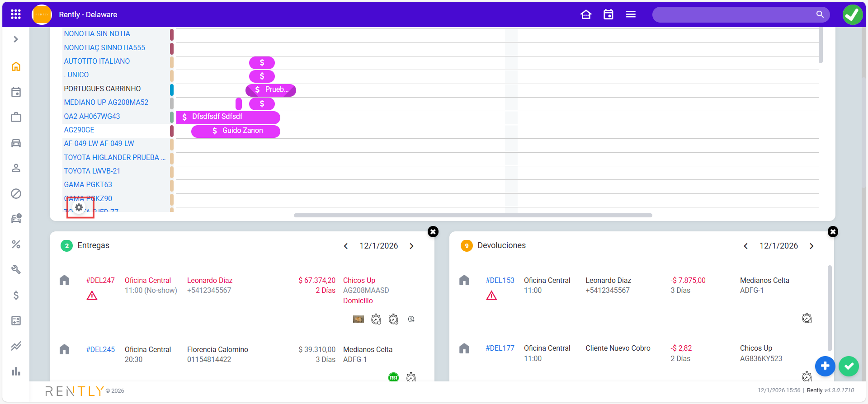Expand the left sidebar with chevron

16,39
